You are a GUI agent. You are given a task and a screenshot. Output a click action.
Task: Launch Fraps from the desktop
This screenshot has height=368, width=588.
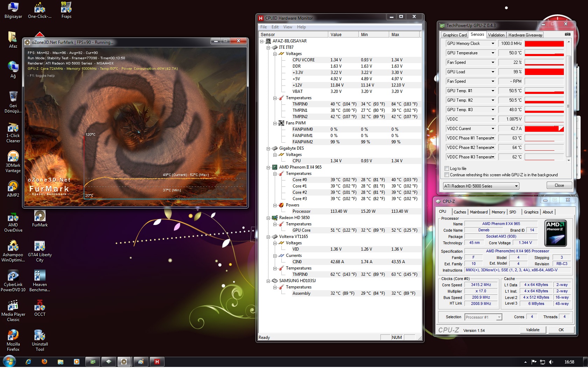pyautogui.click(x=66, y=10)
